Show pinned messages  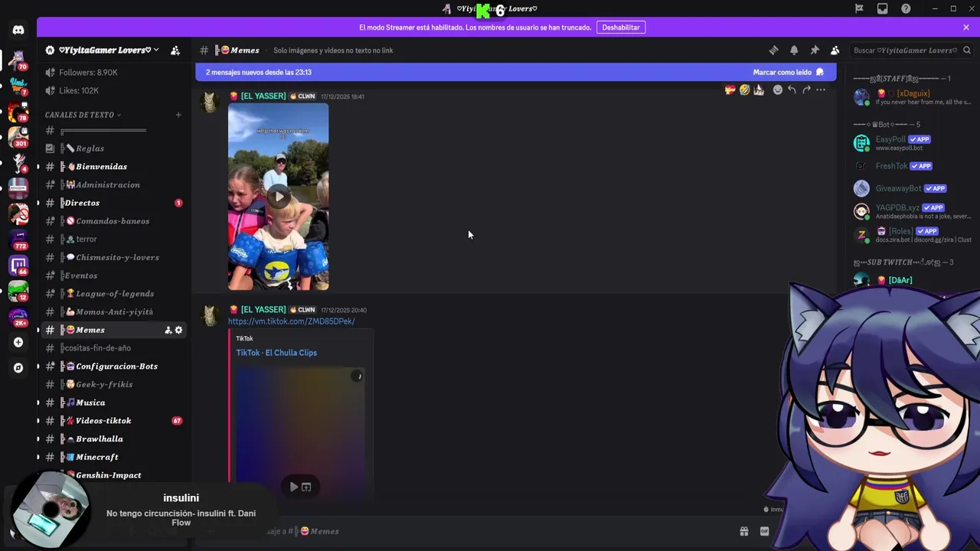point(815,51)
